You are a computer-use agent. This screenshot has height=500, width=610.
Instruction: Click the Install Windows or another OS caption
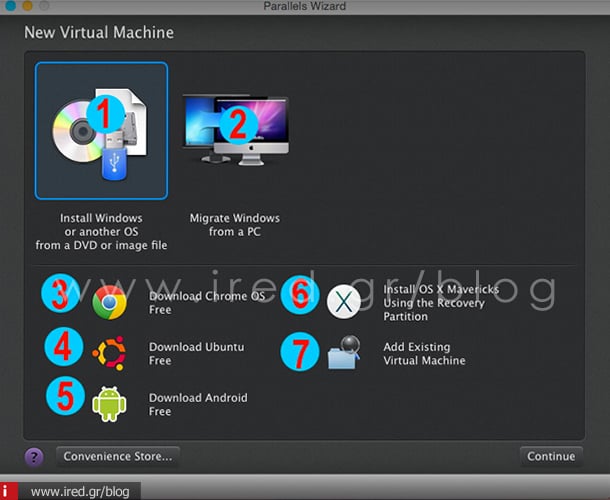101,232
